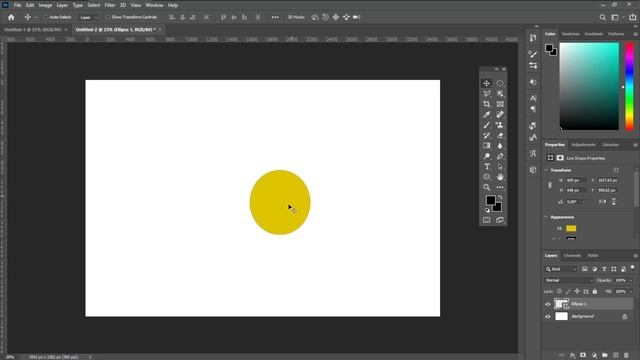Select the Gradient tool
The image size is (640, 360).
pos(487,146)
